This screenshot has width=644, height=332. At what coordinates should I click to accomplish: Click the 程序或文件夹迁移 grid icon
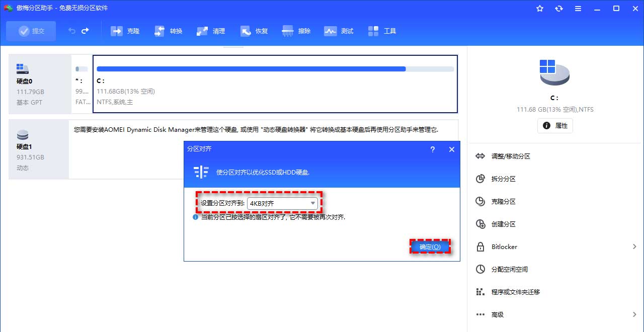(x=480, y=292)
